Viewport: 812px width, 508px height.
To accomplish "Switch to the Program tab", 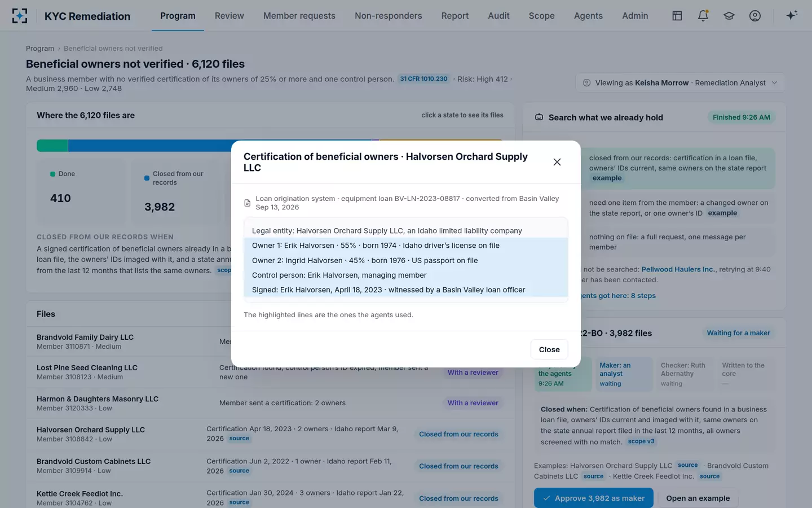I will coord(178,16).
